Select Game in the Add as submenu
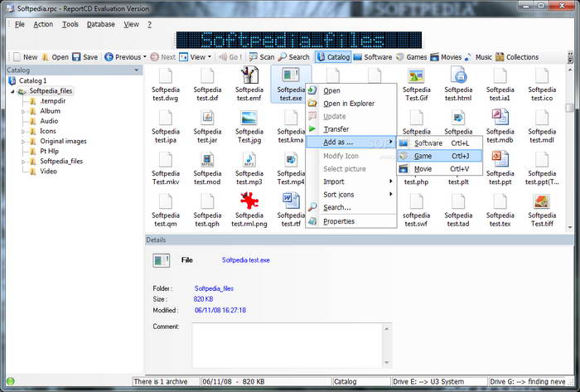The width and height of the screenshot is (580, 392). (439, 156)
